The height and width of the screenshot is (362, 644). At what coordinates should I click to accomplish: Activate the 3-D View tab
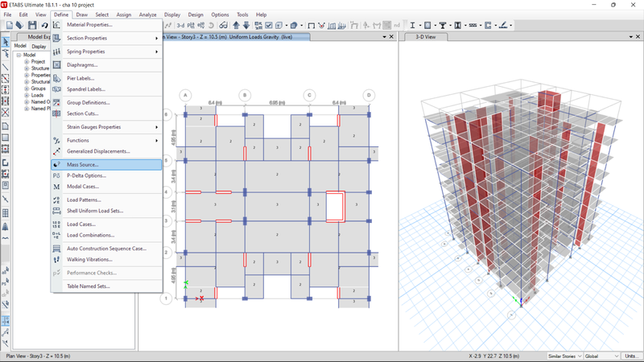point(426,37)
